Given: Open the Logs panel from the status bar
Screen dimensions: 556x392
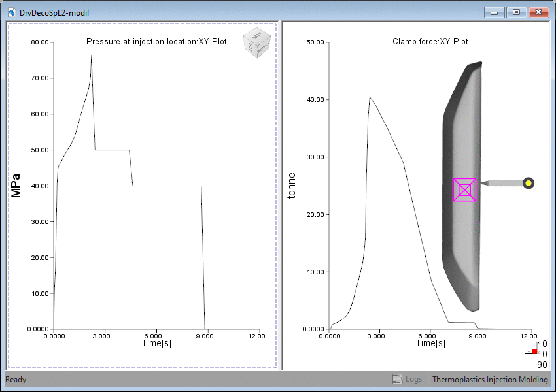Looking at the screenshot, I should pyautogui.click(x=407, y=379).
